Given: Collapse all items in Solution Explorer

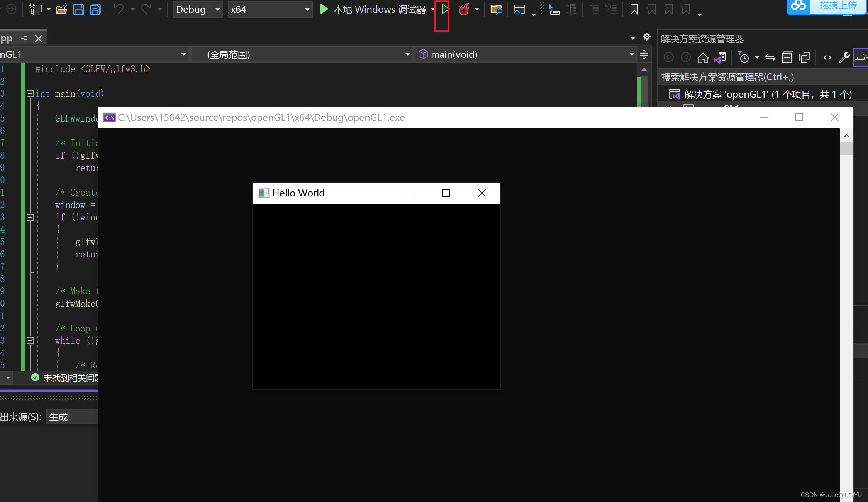Looking at the screenshot, I should click(x=787, y=58).
